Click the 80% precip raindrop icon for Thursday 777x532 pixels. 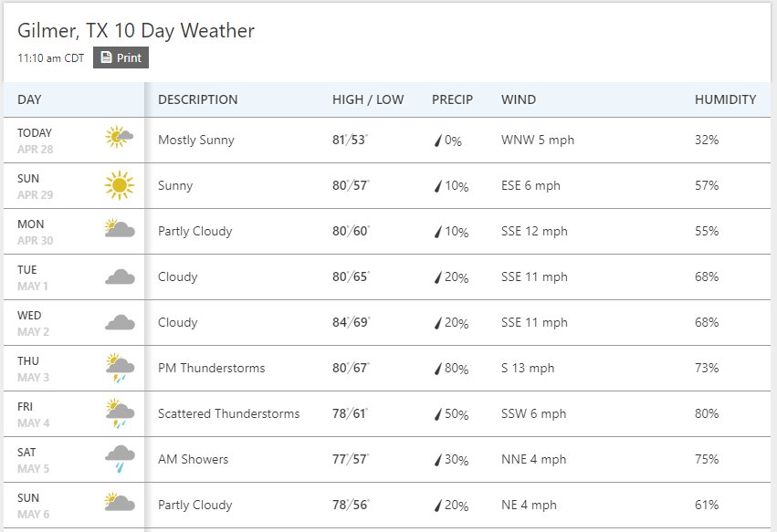coord(438,369)
